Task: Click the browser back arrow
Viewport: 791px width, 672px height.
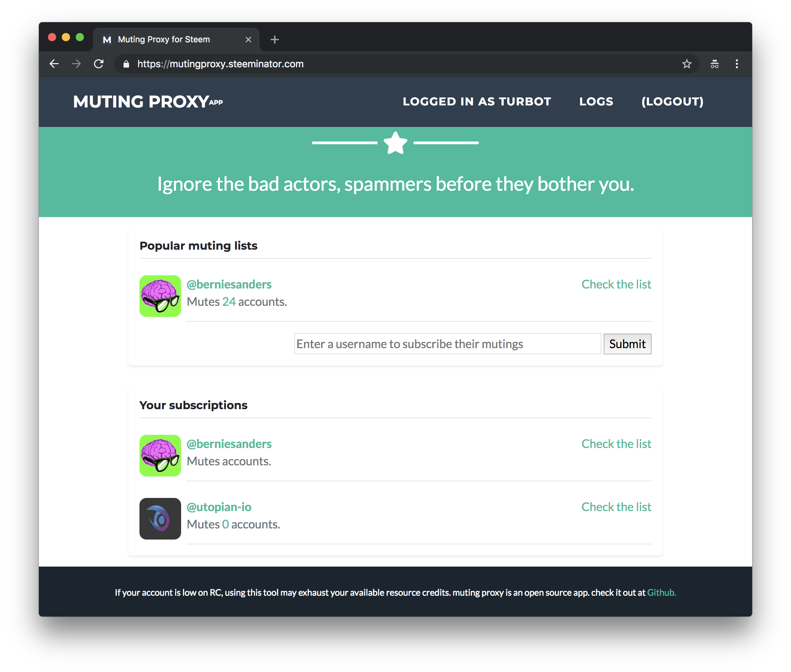Action: [x=54, y=64]
